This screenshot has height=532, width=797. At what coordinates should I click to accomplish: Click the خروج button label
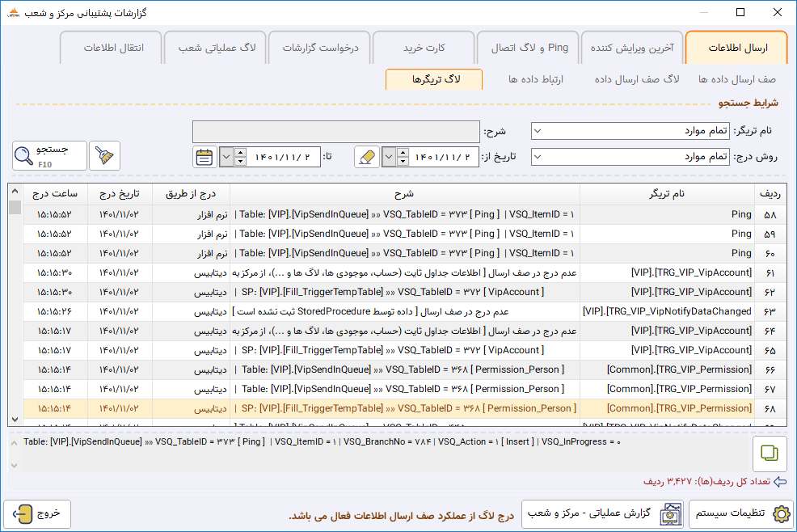[x=48, y=513]
